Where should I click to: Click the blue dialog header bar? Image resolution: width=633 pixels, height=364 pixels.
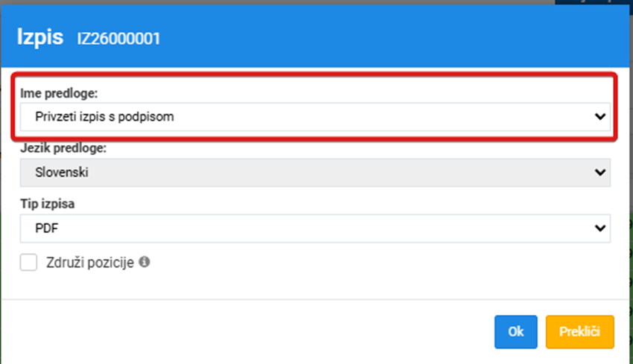pos(315,36)
